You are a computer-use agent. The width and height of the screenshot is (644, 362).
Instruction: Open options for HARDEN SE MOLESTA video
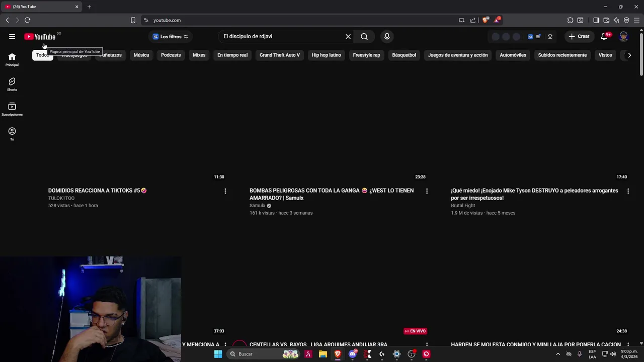click(x=628, y=345)
